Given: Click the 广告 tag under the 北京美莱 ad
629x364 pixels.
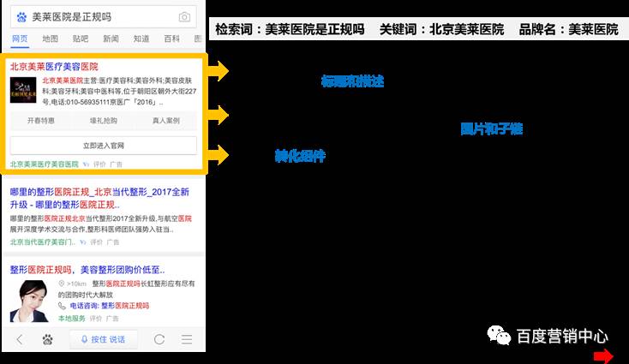Looking at the screenshot, I should pyautogui.click(x=116, y=164).
